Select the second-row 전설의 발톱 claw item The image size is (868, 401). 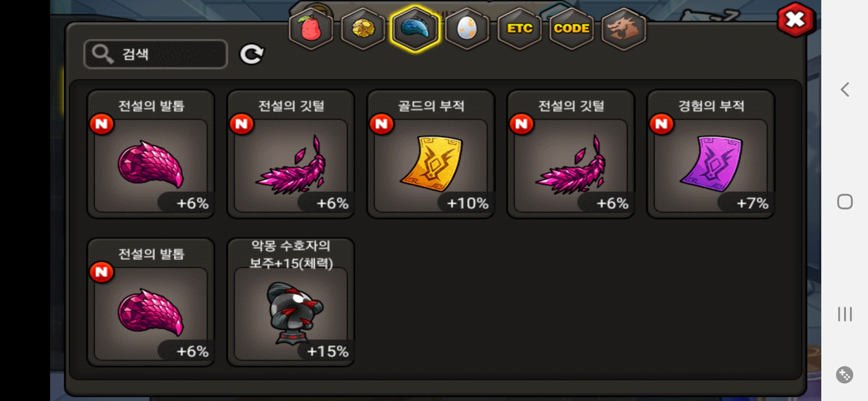click(x=151, y=302)
